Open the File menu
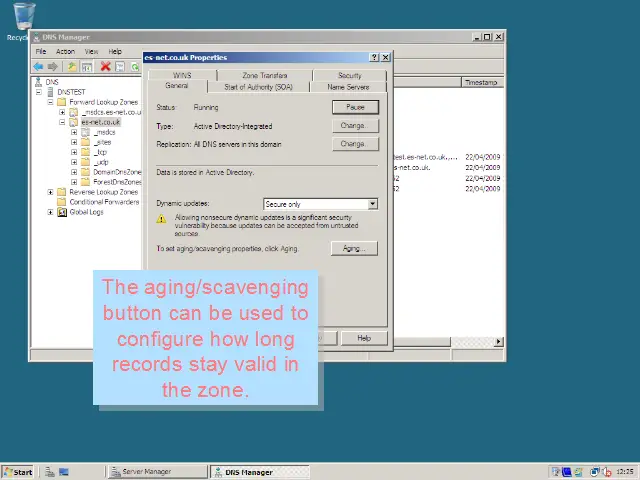Image resolution: width=640 pixels, height=480 pixels. tap(41, 51)
